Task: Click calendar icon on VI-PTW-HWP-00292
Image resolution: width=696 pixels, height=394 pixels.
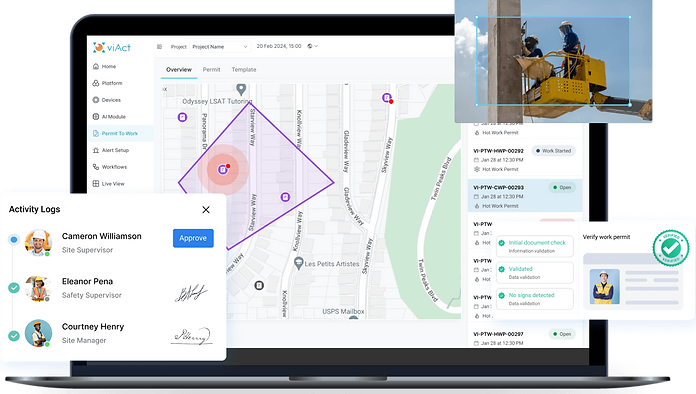Action: click(x=476, y=160)
